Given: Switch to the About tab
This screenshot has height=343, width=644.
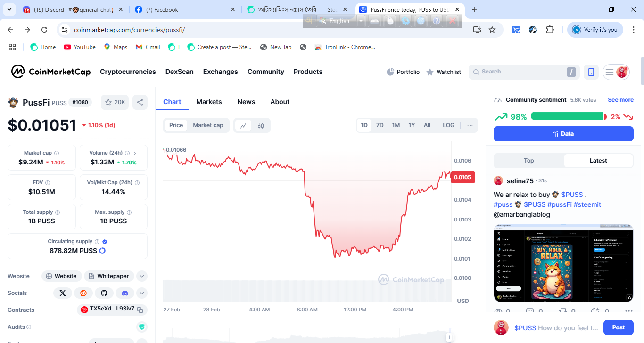Looking at the screenshot, I should 280,102.
